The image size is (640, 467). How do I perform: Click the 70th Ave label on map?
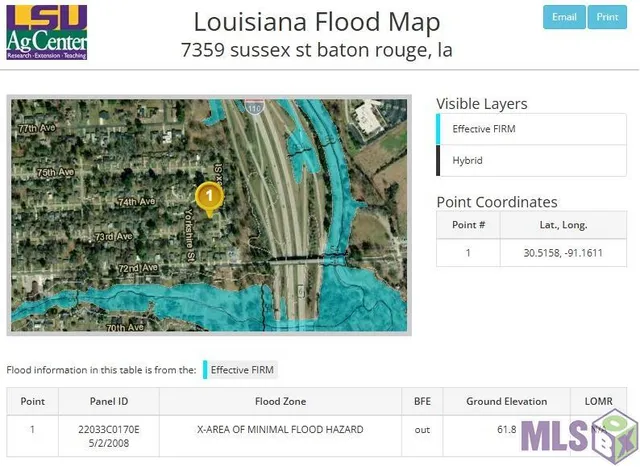[125, 327]
